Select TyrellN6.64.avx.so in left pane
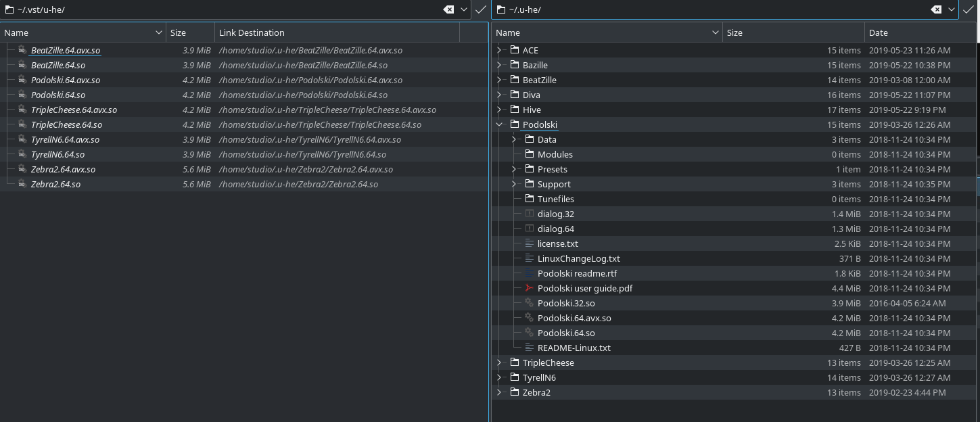 coord(65,139)
